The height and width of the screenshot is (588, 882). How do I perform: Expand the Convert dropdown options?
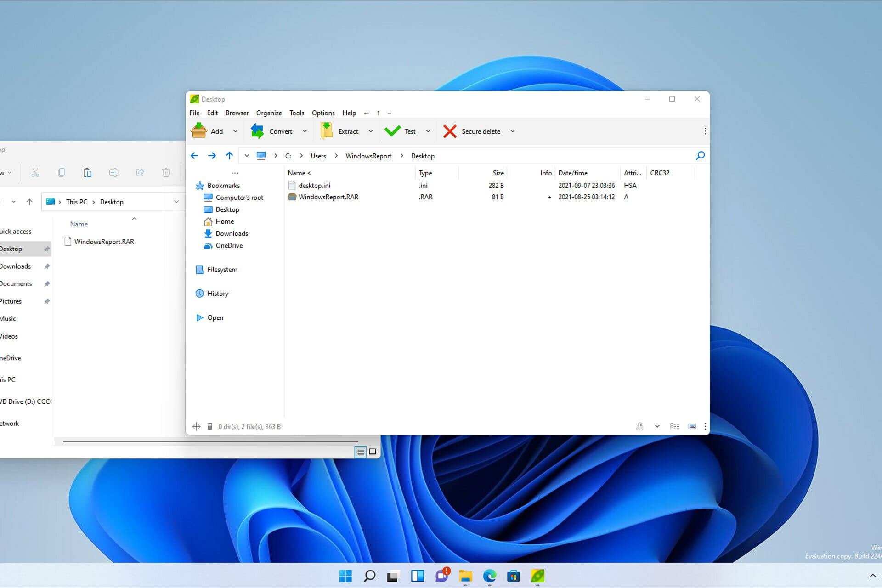click(x=303, y=131)
